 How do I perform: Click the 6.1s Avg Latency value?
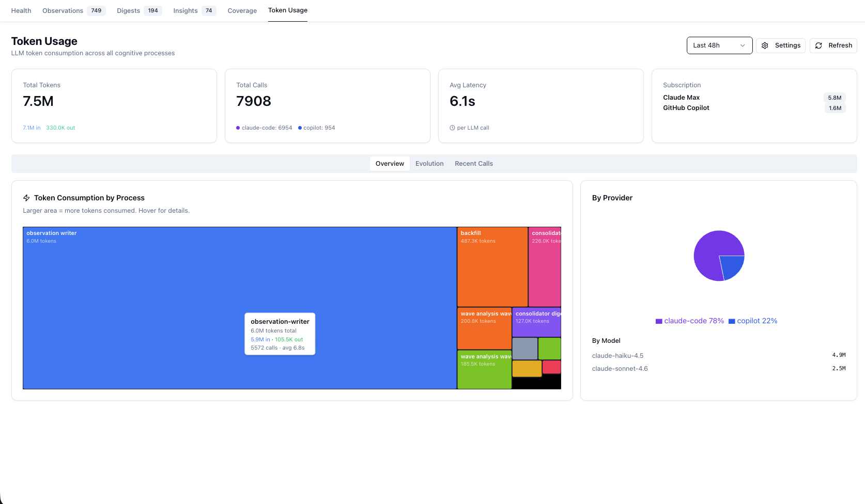tap(462, 101)
